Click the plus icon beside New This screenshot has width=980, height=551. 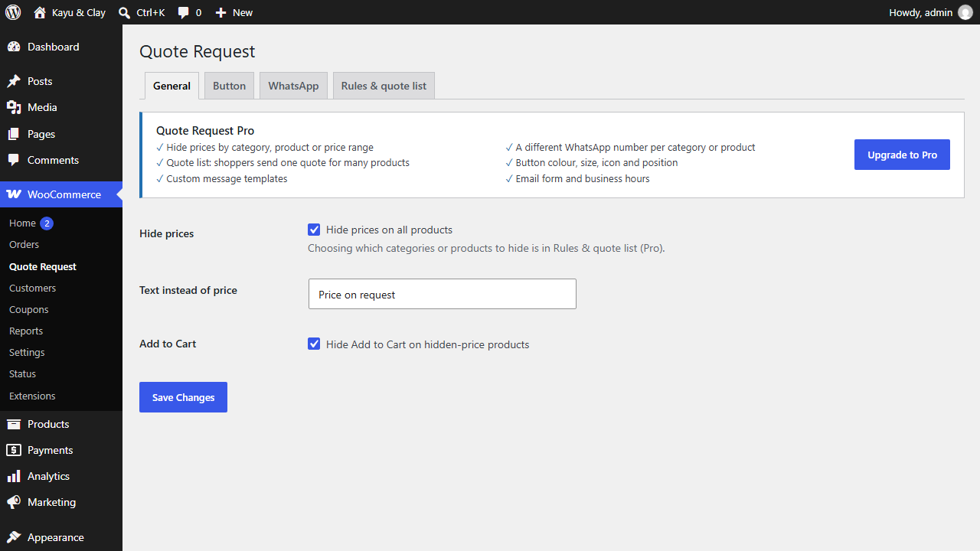click(220, 12)
